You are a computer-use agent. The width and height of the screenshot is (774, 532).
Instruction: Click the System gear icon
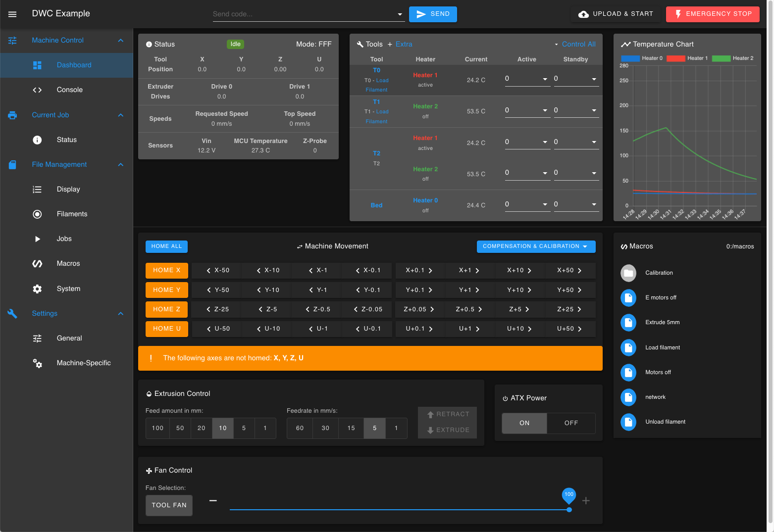[x=37, y=289]
